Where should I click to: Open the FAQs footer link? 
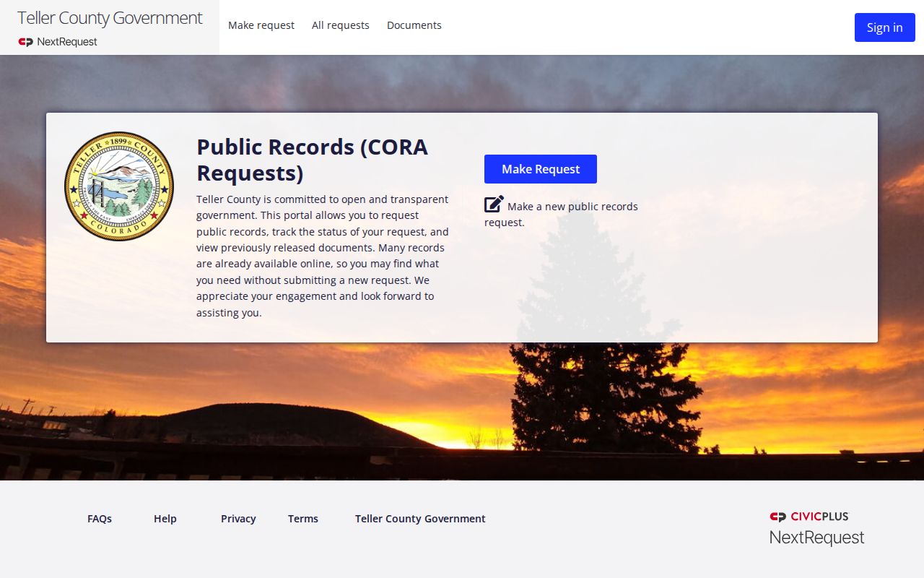coord(100,519)
